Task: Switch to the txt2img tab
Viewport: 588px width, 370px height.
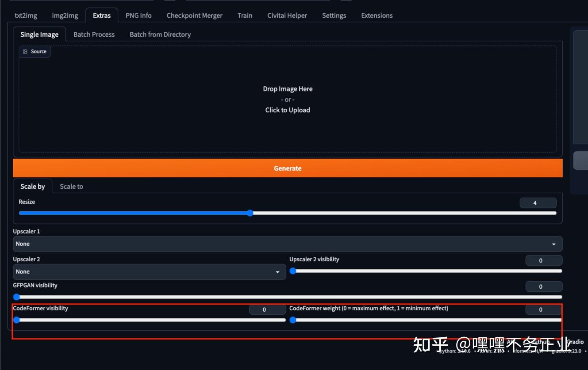Action: click(x=26, y=15)
